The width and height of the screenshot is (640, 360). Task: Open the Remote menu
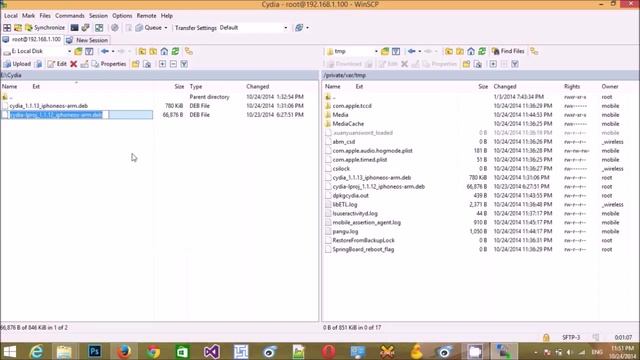coord(147,16)
